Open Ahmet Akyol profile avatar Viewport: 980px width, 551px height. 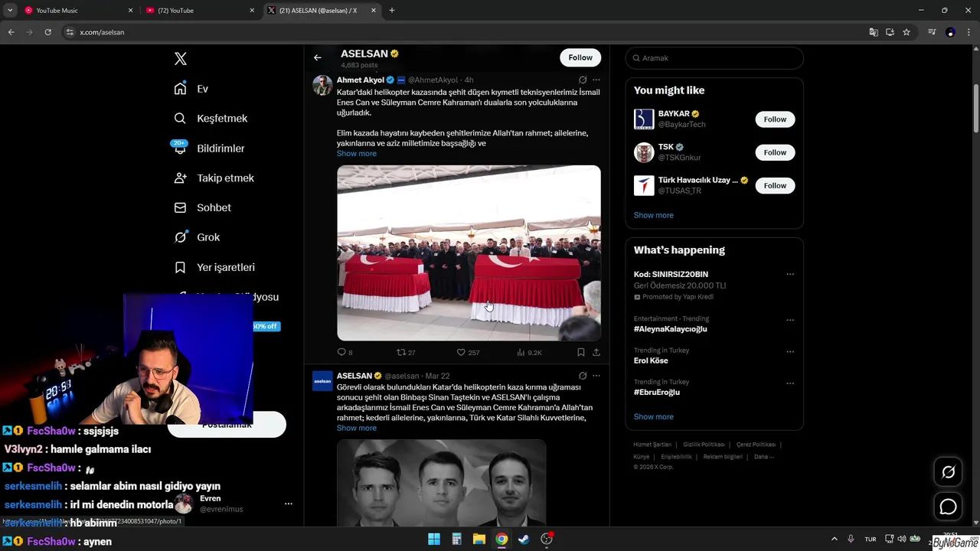coord(322,85)
